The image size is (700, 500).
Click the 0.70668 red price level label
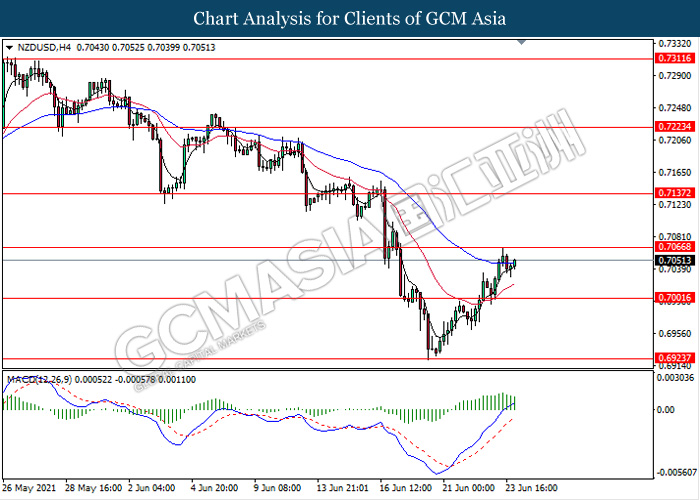[x=675, y=247]
